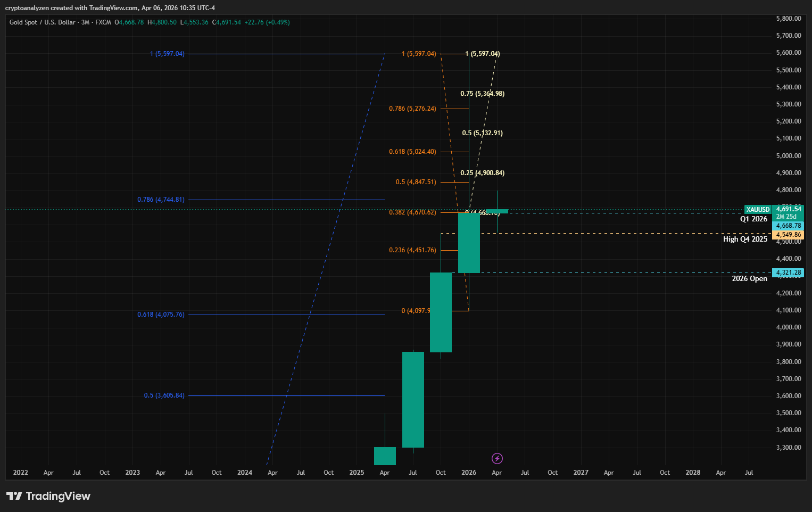
Task: Open TradingView via the bottom-left logo
Action: point(48,496)
